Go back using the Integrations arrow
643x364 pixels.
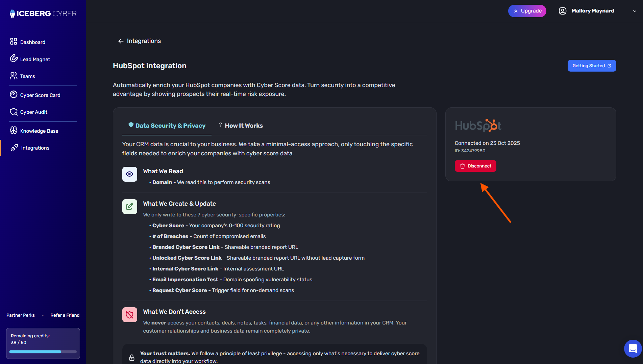coord(121,41)
